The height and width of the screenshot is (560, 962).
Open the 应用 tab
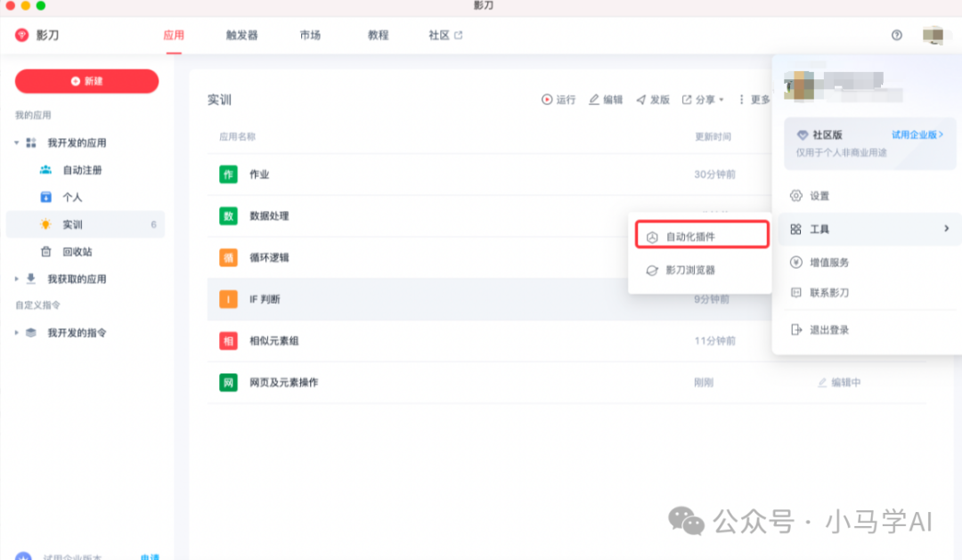174,35
